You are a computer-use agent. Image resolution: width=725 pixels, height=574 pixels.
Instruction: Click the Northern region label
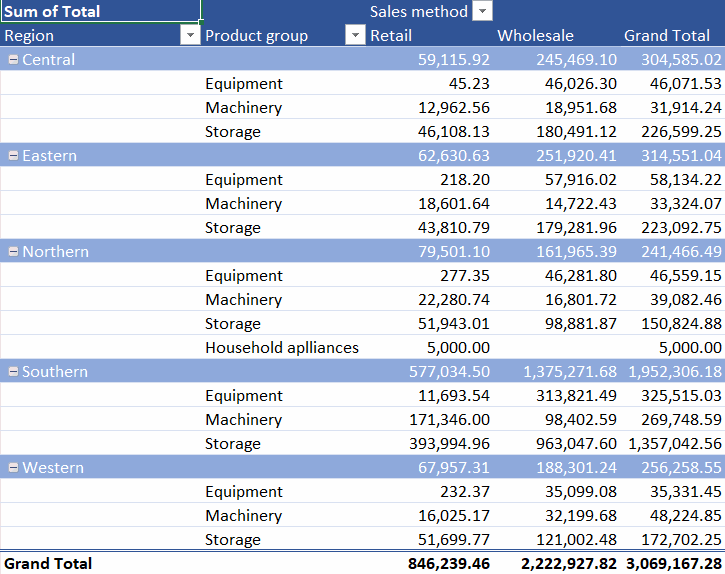[55, 252]
